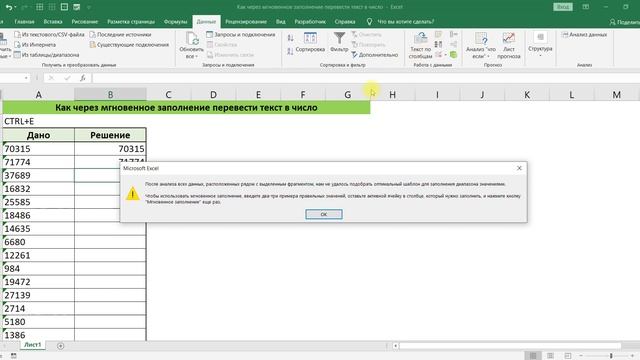Click Текст по столбцам (Text to Columns)

click(x=420, y=45)
